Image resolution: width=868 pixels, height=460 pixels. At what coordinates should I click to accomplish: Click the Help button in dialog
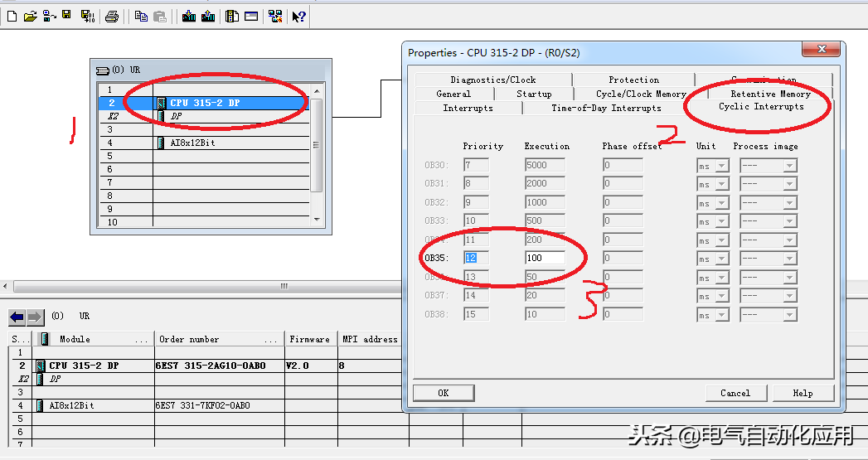(x=803, y=393)
